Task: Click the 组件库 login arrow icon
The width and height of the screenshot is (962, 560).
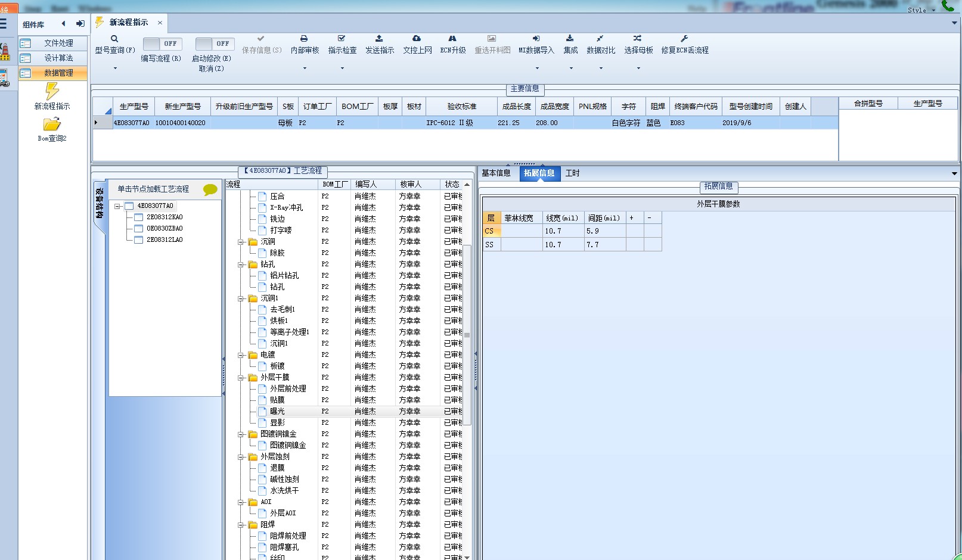Action: pos(80,24)
